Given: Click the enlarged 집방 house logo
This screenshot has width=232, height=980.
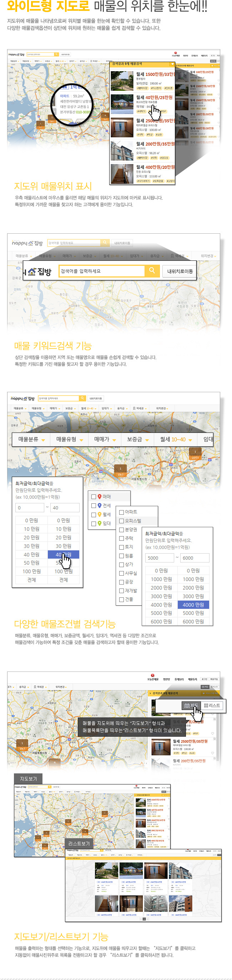Looking at the screenshot, I should point(39,272).
